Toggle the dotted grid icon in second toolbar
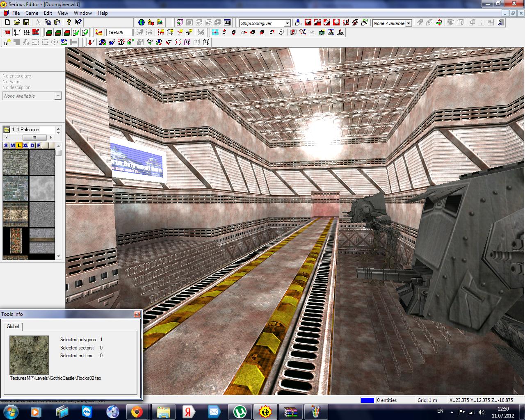This screenshot has width=525, height=420. 27,32
